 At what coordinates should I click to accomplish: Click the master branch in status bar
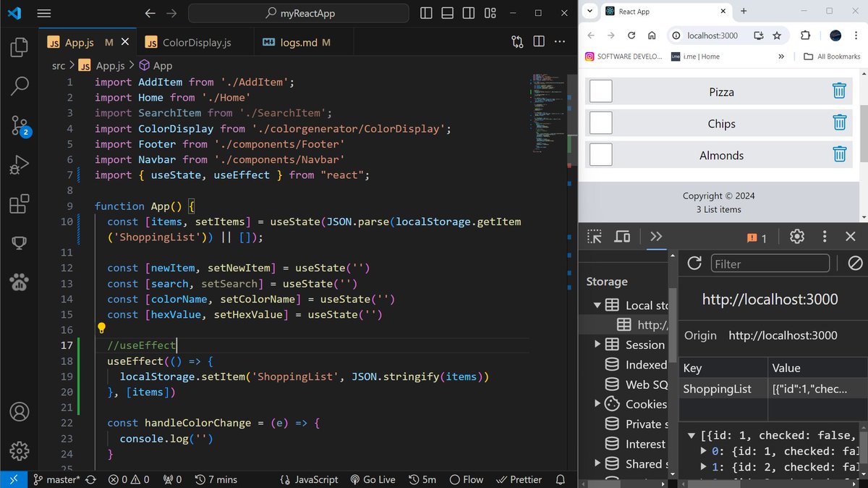pyautogui.click(x=57, y=479)
